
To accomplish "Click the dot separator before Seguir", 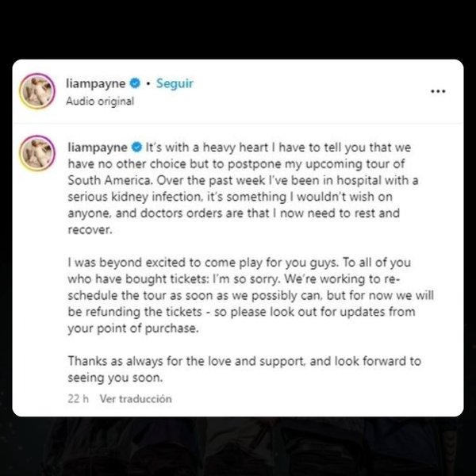I will tap(148, 83).
